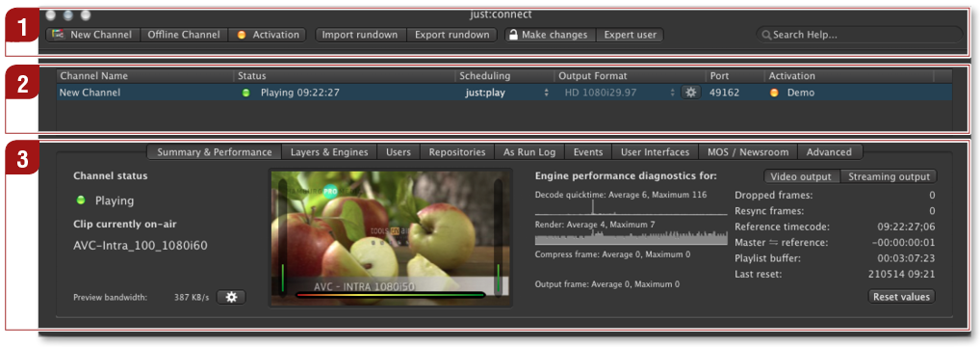Click the Decode quicktime performance graph
Viewport: 980px width, 347px height.
[631, 208]
